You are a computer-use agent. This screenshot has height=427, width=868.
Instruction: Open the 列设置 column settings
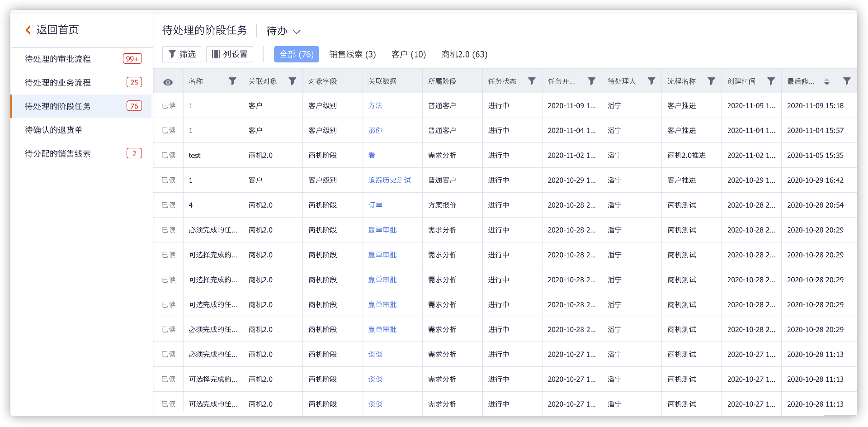pos(230,54)
